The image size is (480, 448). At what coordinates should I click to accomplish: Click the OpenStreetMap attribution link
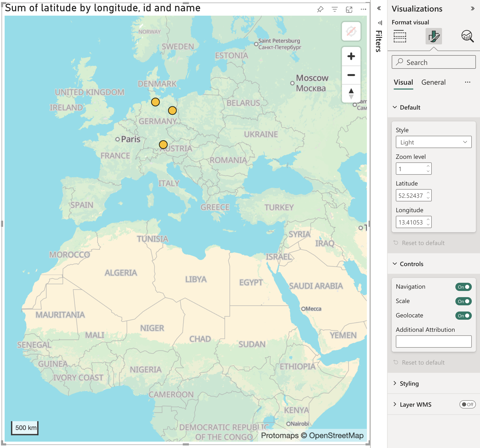(336, 435)
